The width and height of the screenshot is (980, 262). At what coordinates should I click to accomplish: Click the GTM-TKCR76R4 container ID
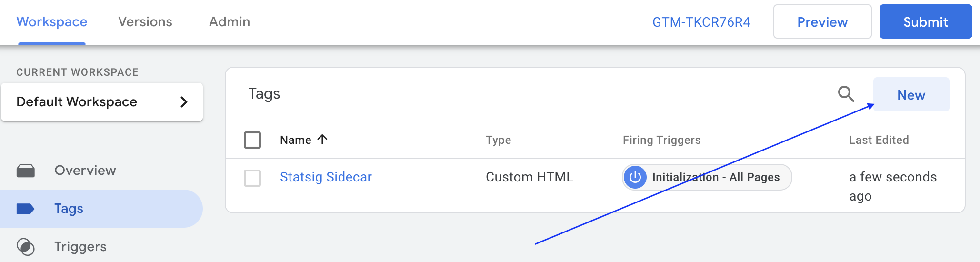(x=701, y=22)
